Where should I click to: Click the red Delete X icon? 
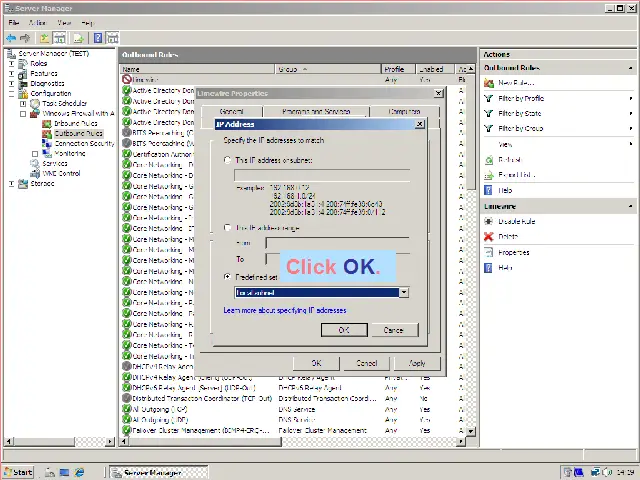pyautogui.click(x=489, y=236)
